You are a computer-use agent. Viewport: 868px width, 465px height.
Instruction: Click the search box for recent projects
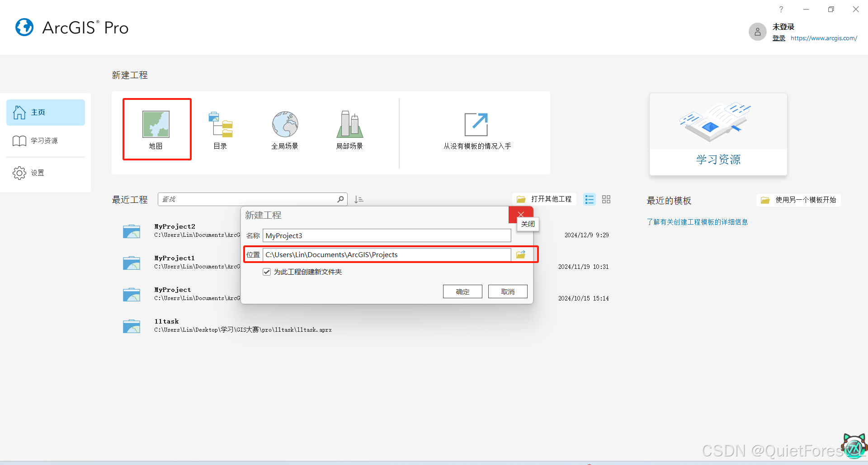pyautogui.click(x=248, y=199)
